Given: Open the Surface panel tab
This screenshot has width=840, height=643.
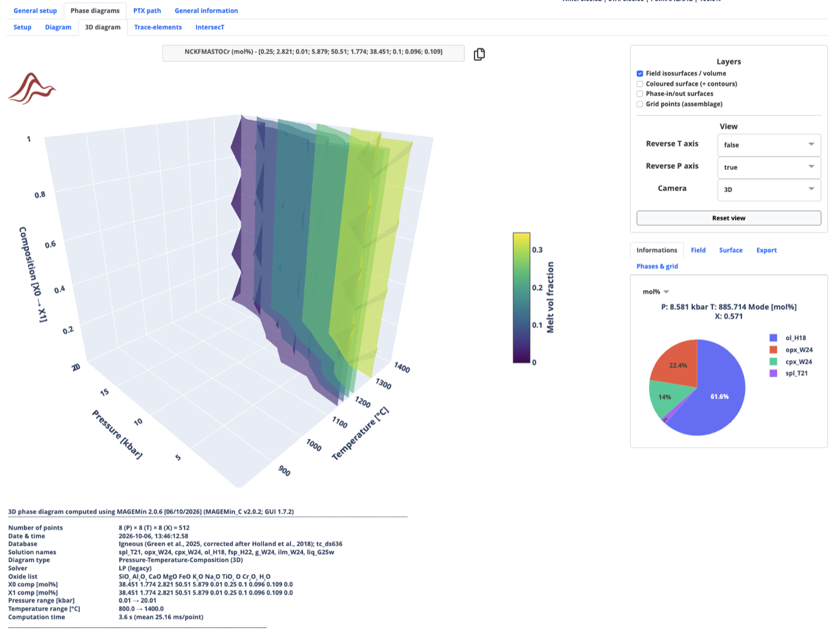Looking at the screenshot, I should [x=731, y=250].
